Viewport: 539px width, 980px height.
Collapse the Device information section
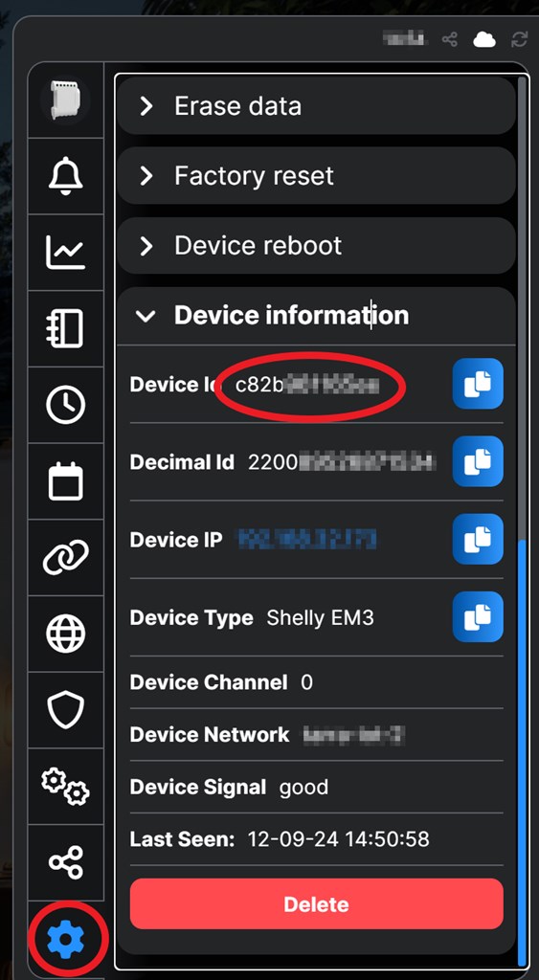point(316,316)
